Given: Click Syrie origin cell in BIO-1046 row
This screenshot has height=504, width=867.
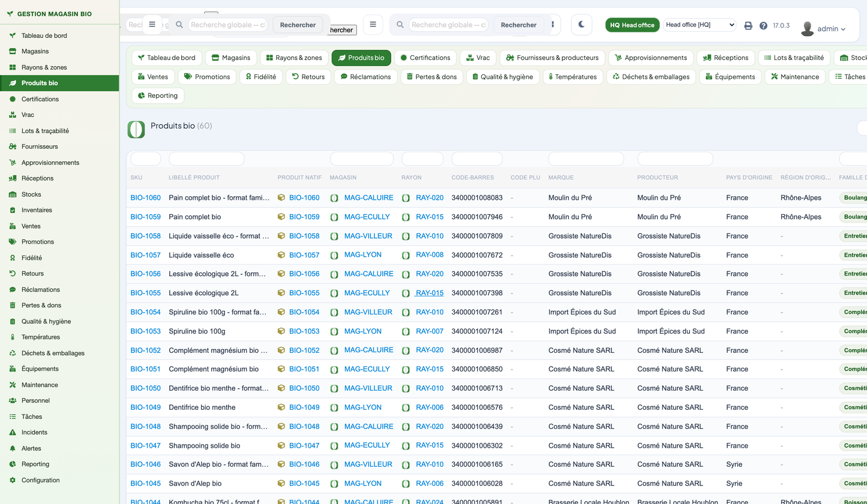Looking at the screenshot, I should point(734,464).
